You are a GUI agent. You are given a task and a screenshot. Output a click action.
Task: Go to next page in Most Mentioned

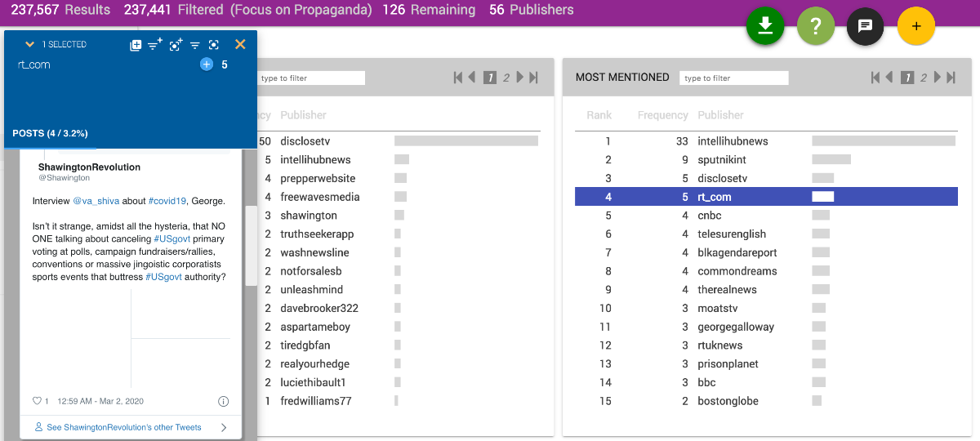(937, 78)
